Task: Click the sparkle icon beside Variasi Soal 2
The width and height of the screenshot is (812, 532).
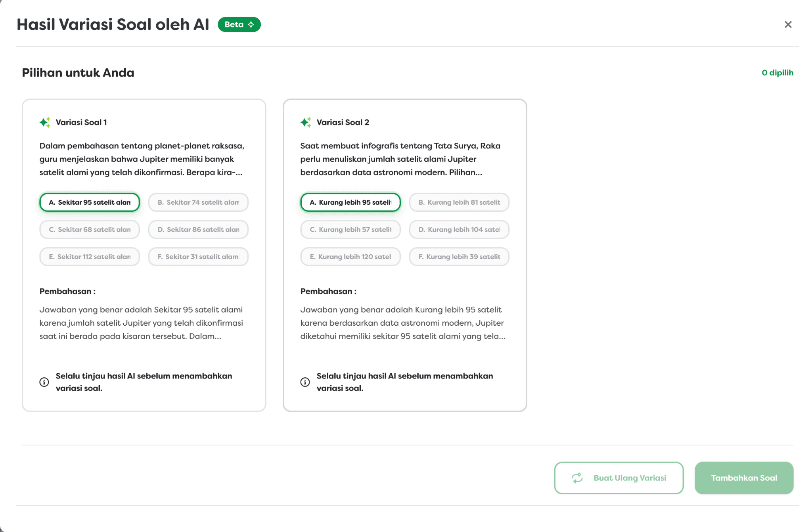Action: coord(306,122)
